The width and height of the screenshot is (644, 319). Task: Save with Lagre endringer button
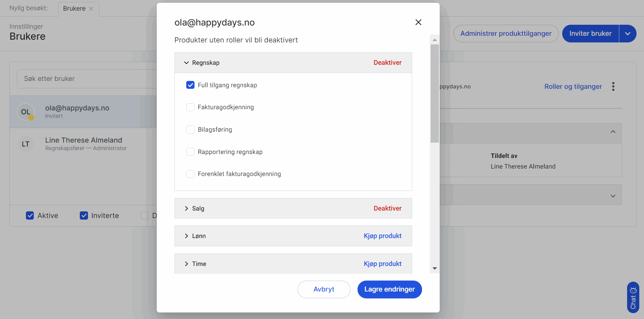(x=389, y=290)
